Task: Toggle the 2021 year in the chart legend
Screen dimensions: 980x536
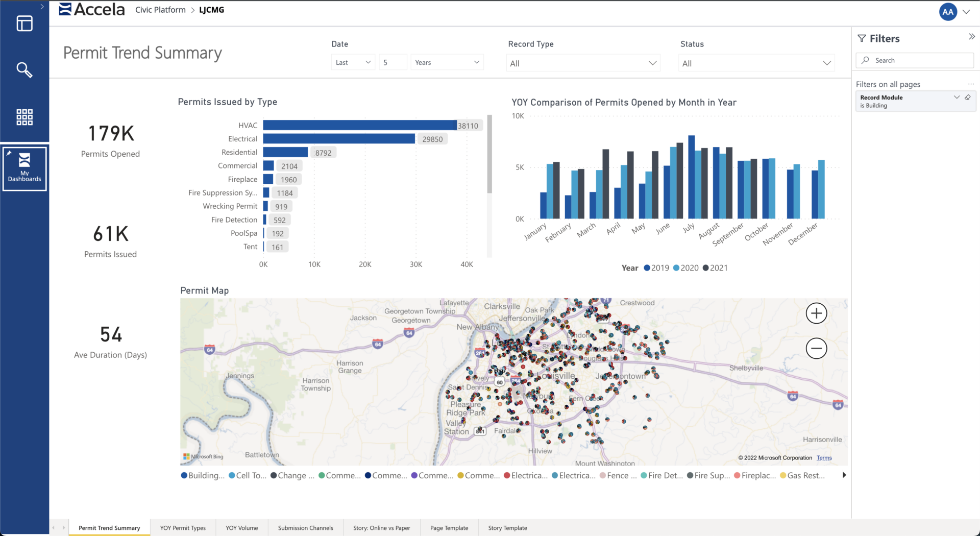Action: tap(715, 267)
